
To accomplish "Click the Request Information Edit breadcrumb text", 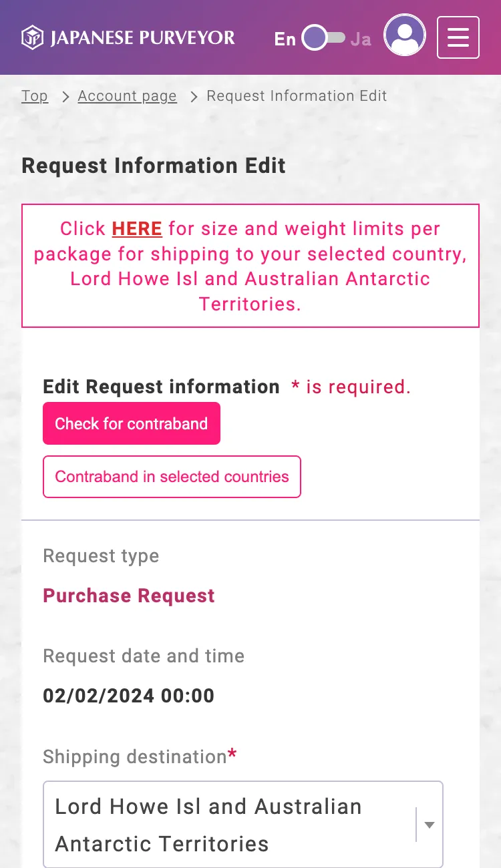I will [297, 96].
